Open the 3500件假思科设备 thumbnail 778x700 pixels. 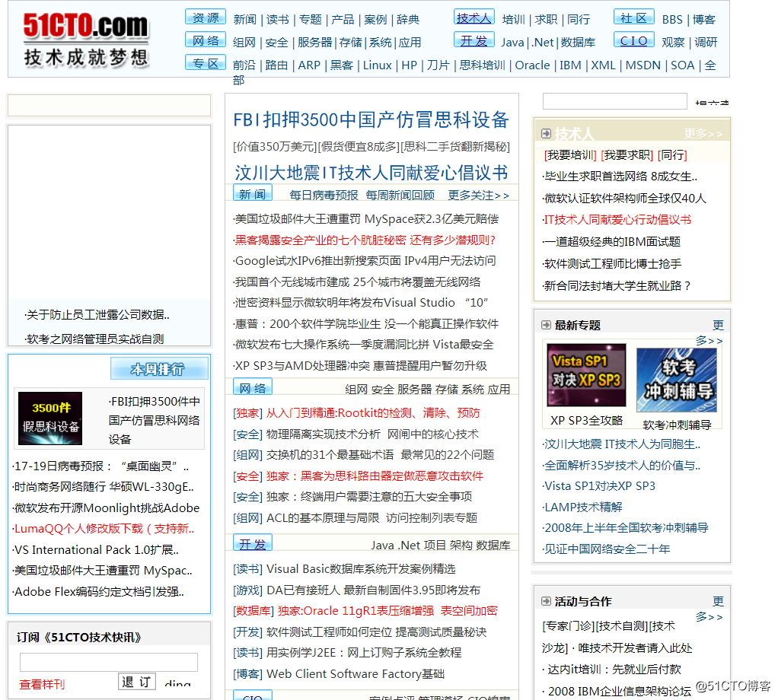[x=50, y=418]
